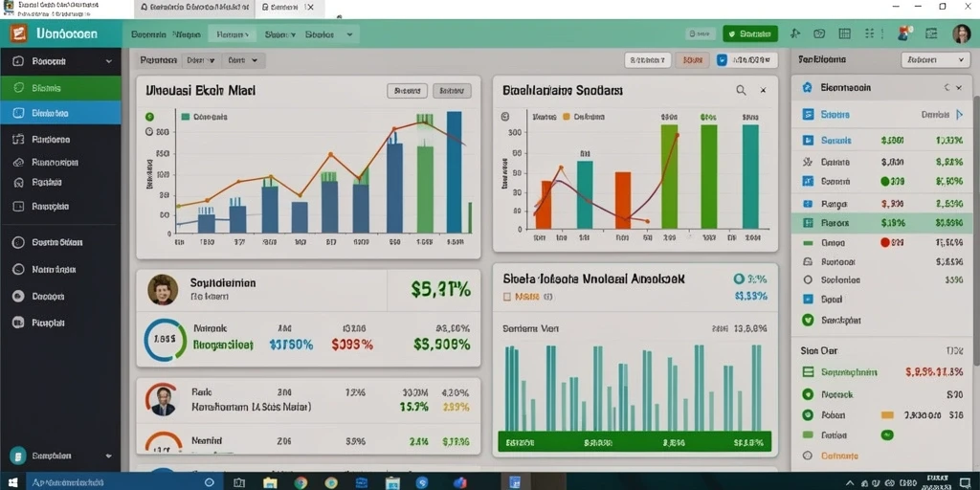Expand the first sidebar item with the chevron
Screen dimensions: 980x490
point(60,61)
